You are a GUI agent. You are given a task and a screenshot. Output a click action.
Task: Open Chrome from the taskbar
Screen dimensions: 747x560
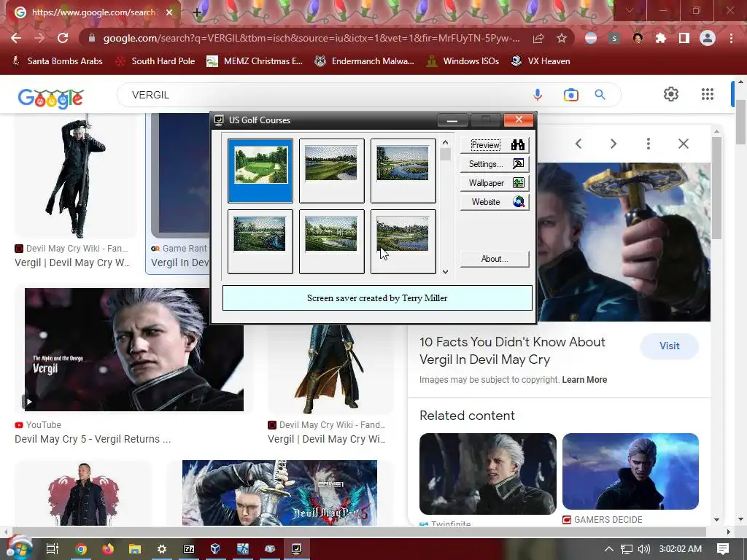[x=81, y=548]
